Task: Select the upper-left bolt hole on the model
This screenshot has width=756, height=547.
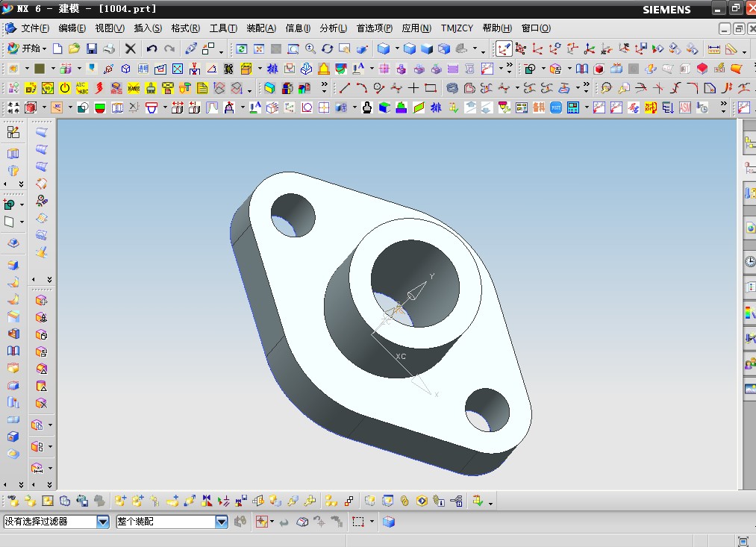Action: pyautogui.click(x=293, y=215)
